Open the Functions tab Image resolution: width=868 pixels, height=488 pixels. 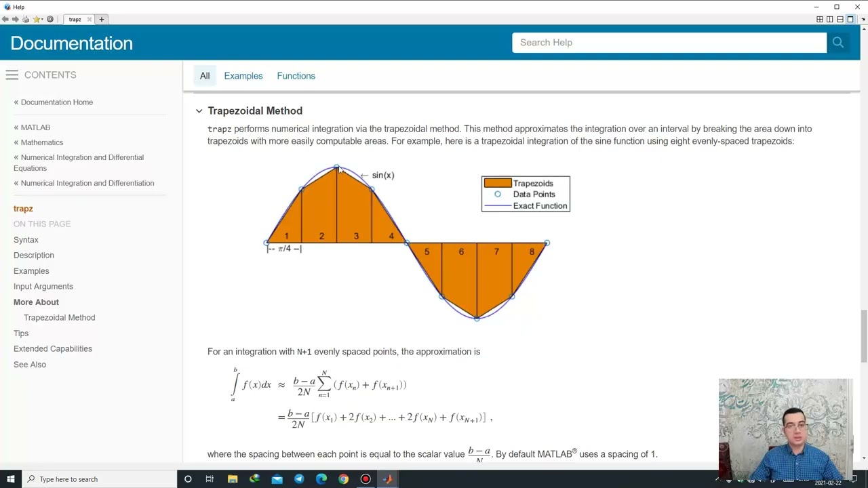point(296,76)
